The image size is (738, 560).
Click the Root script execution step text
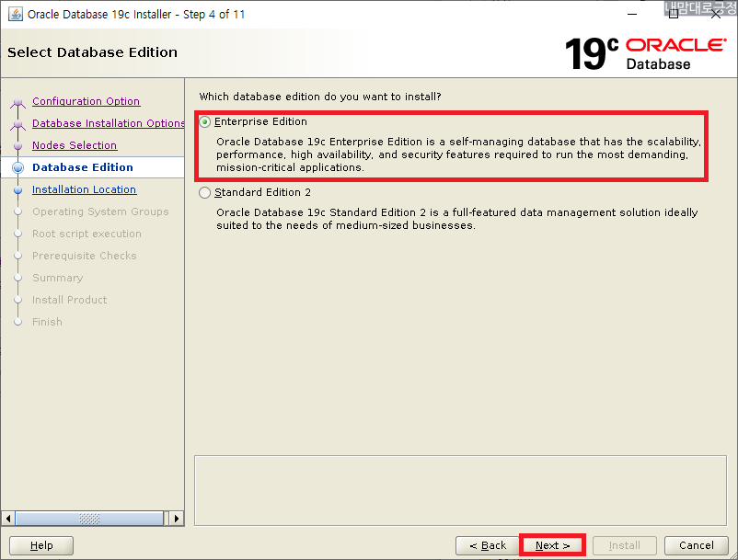point(86,234)
